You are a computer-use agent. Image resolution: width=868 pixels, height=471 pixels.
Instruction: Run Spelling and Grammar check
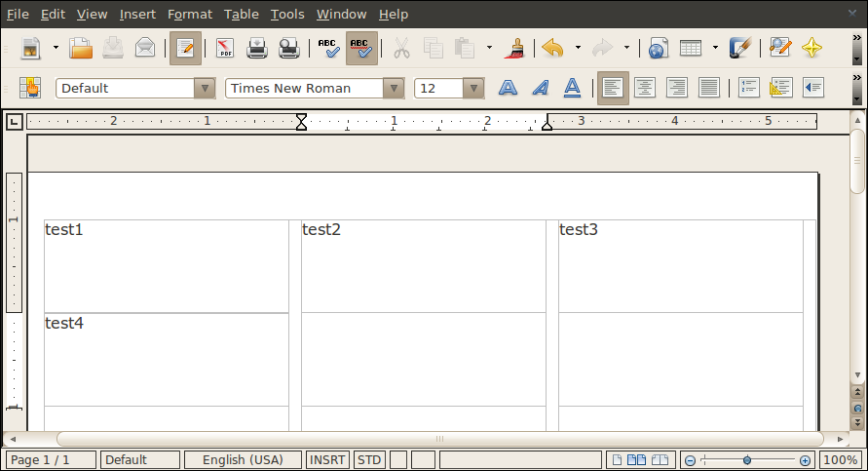[329, 48]
